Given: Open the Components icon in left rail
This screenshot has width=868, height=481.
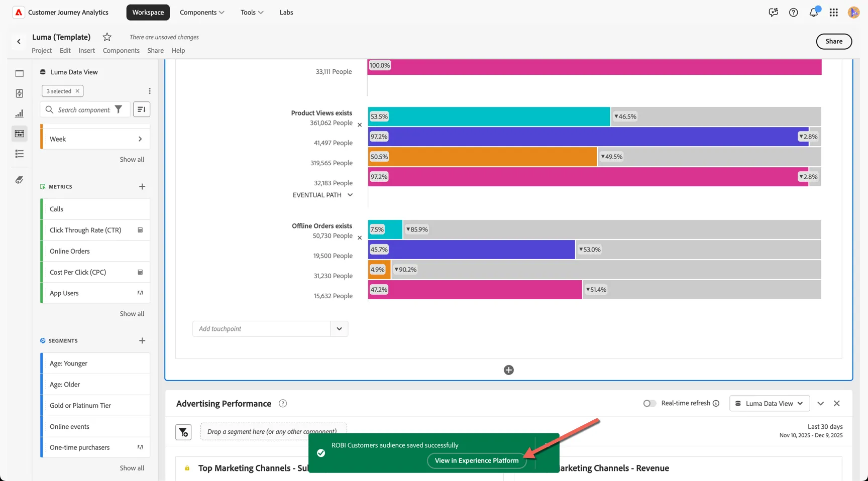Looking at the screenshot, I should pyautogui.click(x=20, y=134).
